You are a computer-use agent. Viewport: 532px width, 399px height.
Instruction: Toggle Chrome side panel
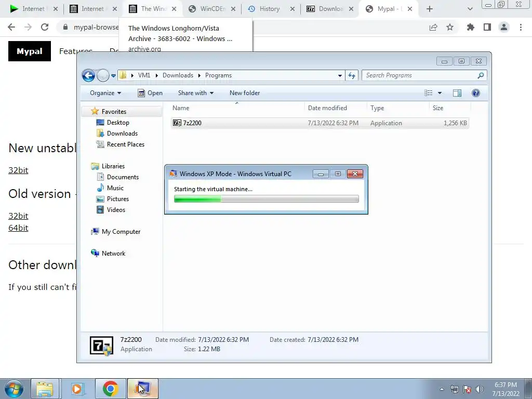coord(487,28)
